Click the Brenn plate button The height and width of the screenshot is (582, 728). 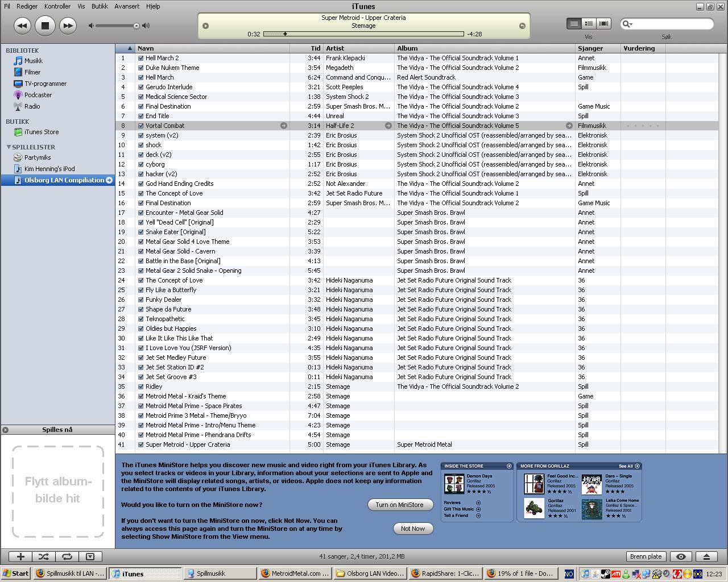tap(646, 557)
